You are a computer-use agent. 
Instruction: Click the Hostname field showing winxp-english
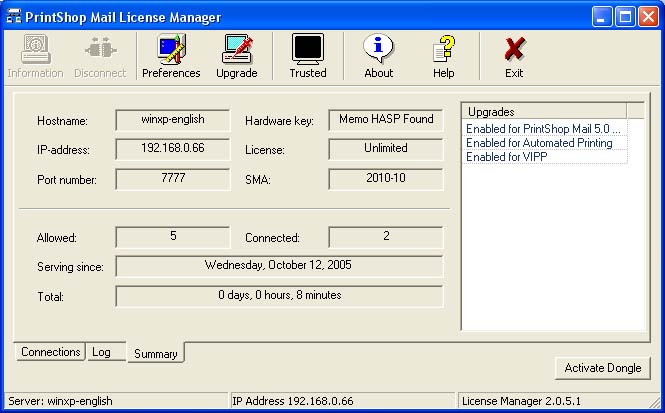click(x=173, y=120)
